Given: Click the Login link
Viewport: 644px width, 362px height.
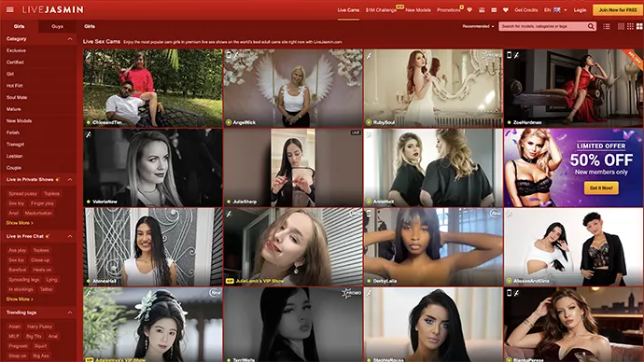Looking at the screenshot, I should (580, 10).
